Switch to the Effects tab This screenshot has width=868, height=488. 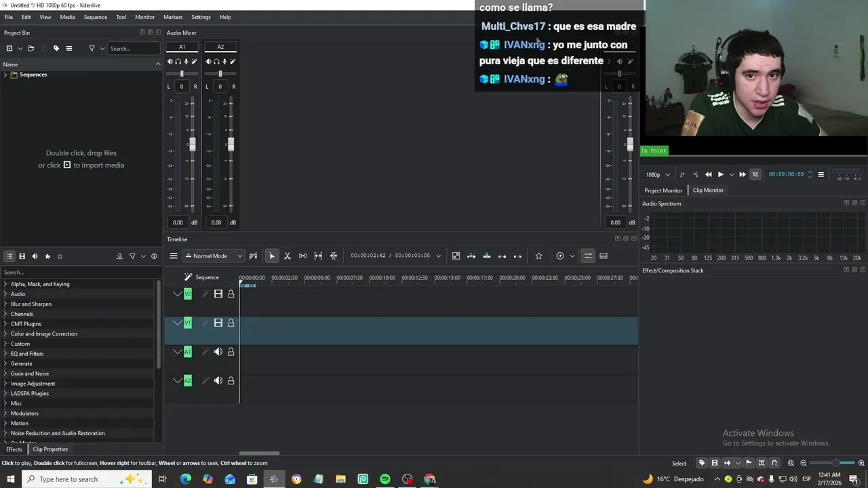coord(14,449)
